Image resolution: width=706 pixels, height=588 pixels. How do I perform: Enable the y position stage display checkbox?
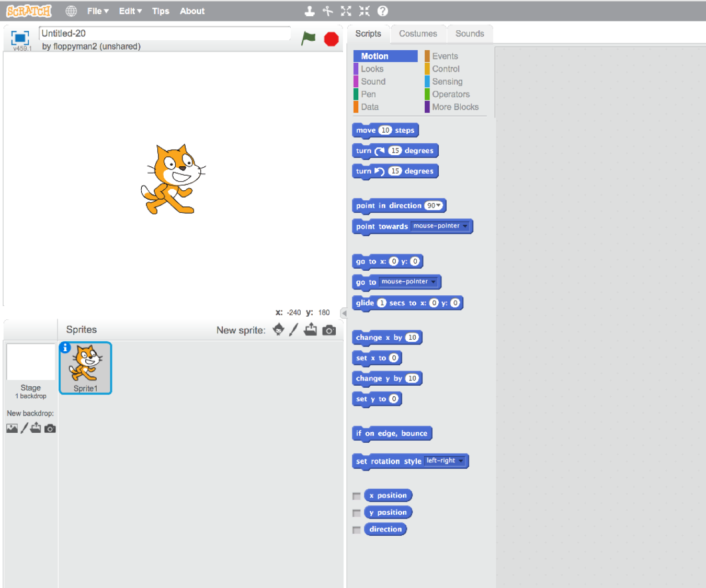point(356,513)
